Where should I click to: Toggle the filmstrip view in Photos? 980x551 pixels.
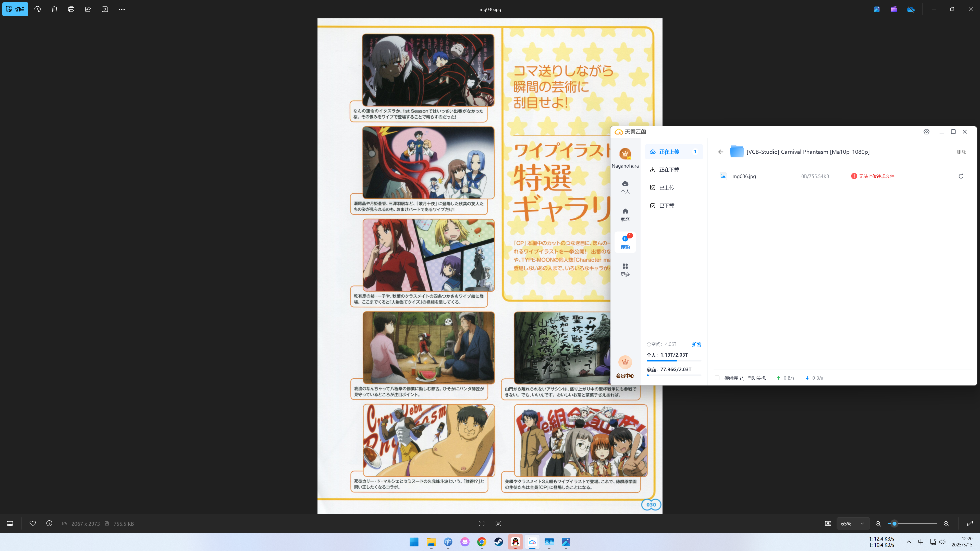tap(10, 524)
